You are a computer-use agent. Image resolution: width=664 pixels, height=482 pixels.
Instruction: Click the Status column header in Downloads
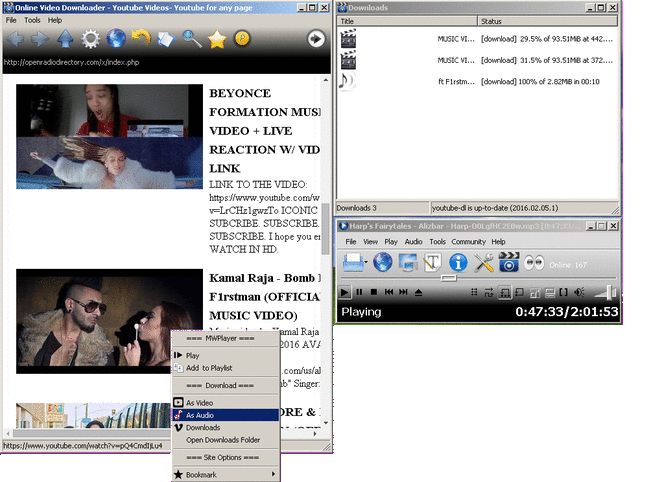click(x=548, y=21)
